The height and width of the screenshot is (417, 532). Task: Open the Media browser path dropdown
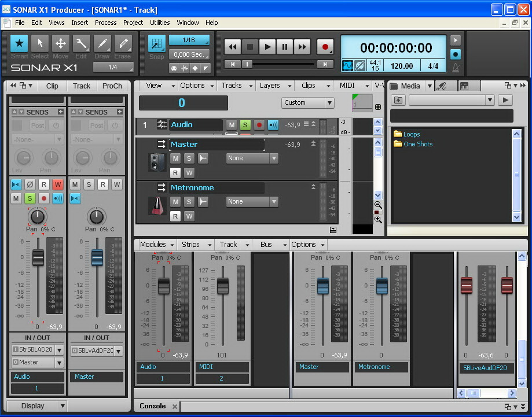coord(452,100)
